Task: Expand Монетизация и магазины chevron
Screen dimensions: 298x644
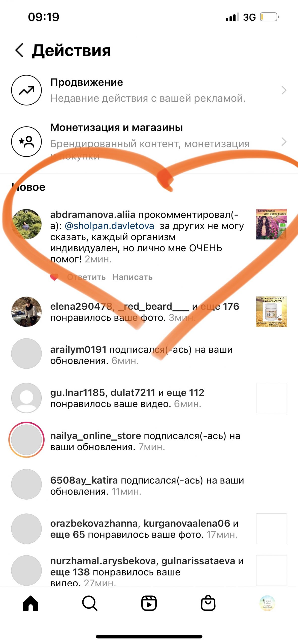Action: tap(284, 142)
